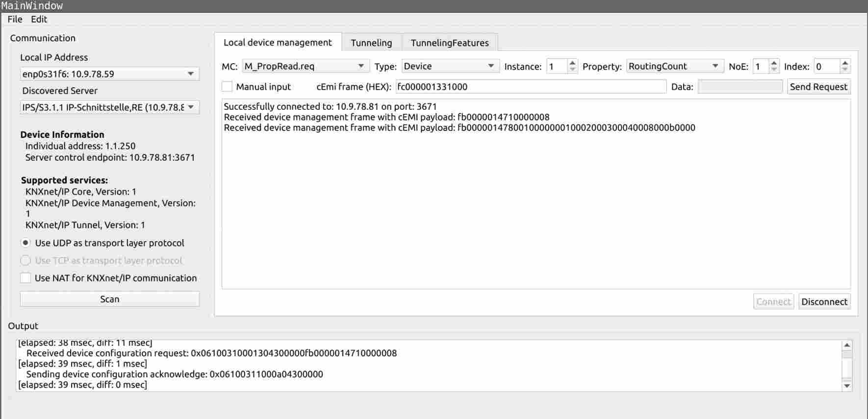Viewport: 868px width, 419px height.
Task: Click 'Individual address: 1.1.250' text
Action: pos(80,146)
